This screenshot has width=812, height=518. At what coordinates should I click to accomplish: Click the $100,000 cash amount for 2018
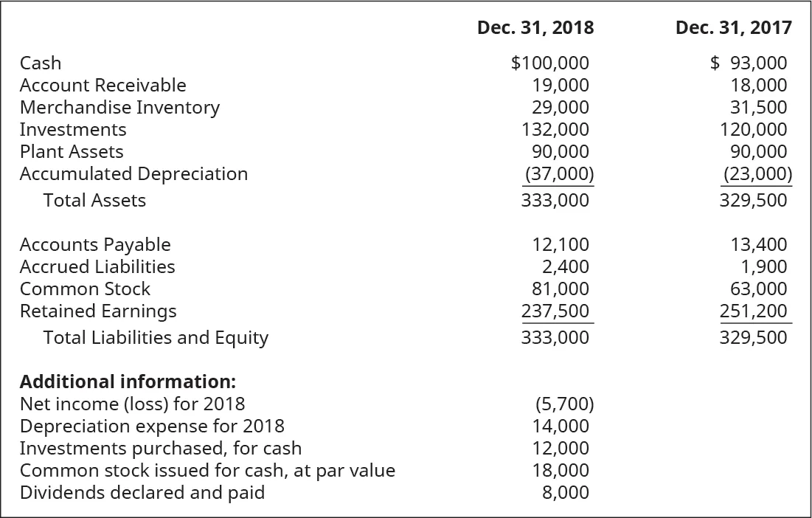[x=550, y=63]
